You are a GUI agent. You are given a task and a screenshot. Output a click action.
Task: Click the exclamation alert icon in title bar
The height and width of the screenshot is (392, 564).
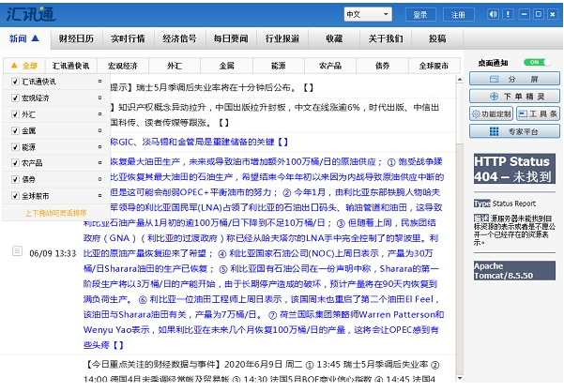[x=508, y=14]
